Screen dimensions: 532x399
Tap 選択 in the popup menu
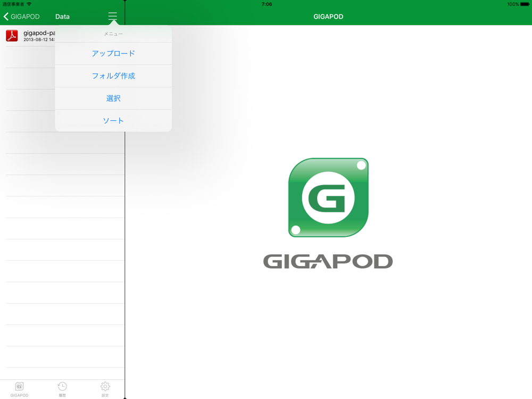tap(113, 98)
